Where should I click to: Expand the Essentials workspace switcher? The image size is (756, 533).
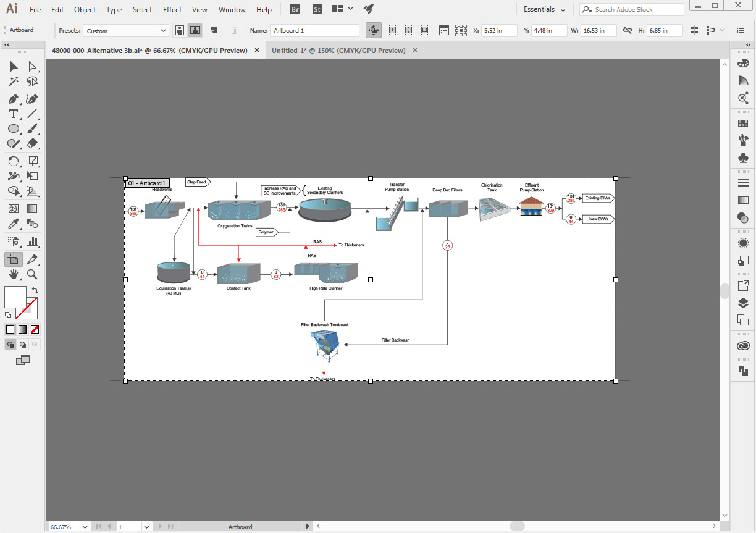point(544,9)
